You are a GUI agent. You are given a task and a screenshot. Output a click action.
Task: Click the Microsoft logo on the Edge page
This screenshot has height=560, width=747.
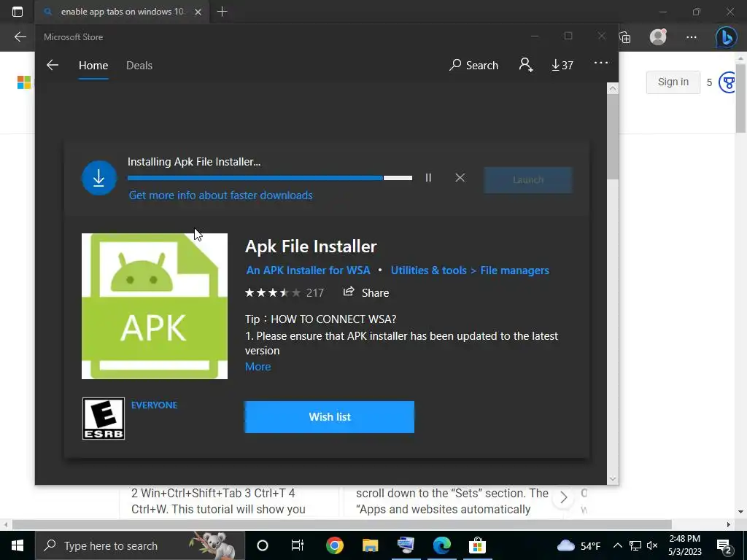[24, 82]
